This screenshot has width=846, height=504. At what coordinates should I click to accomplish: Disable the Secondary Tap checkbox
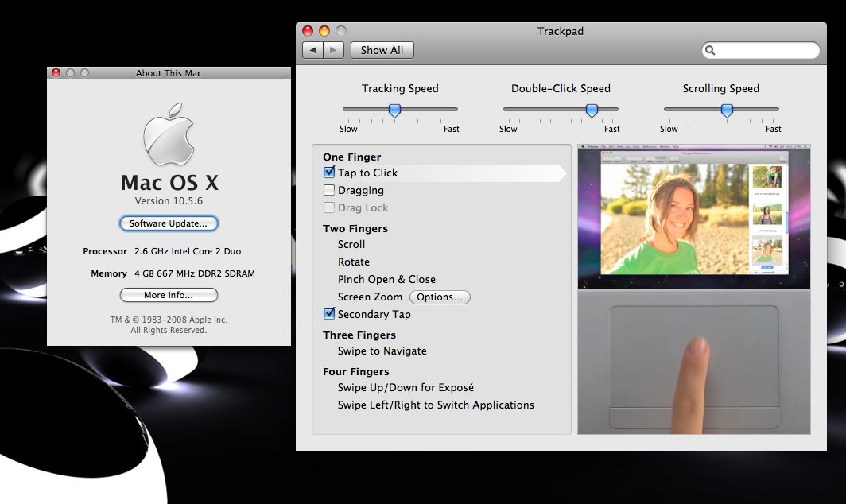point(329,313)
